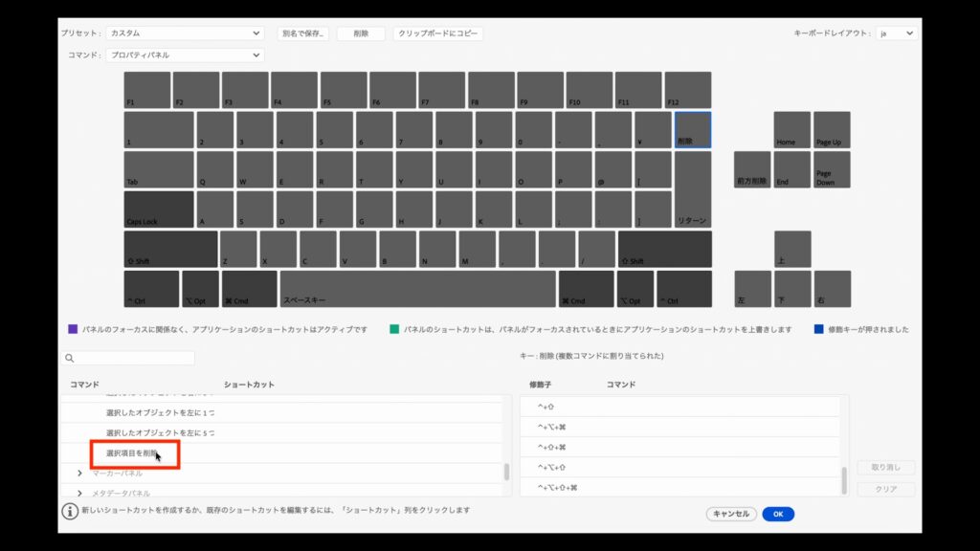
Task: Click the purple application shortcut legend swatch
Action: tap(73, 329)
